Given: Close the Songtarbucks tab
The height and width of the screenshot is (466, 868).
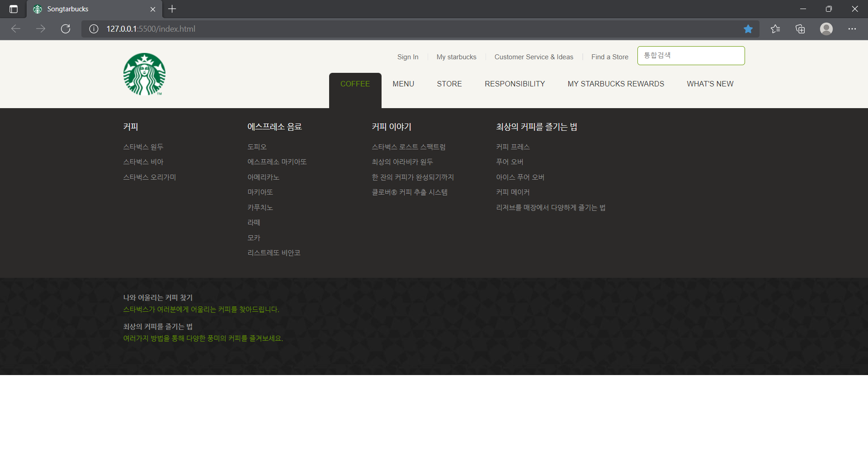Looking at the screenshot, I should pyautogui.click(x=153, y=9).
